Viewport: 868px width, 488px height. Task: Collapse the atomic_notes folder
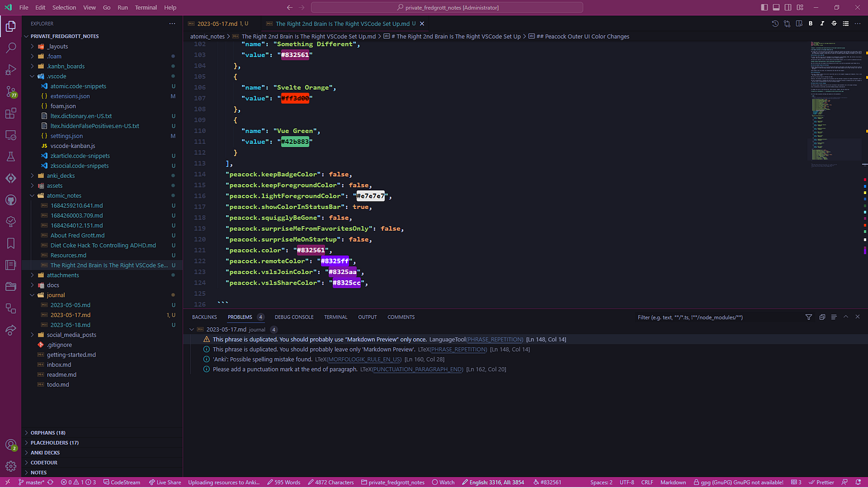[x=64, y=195]
